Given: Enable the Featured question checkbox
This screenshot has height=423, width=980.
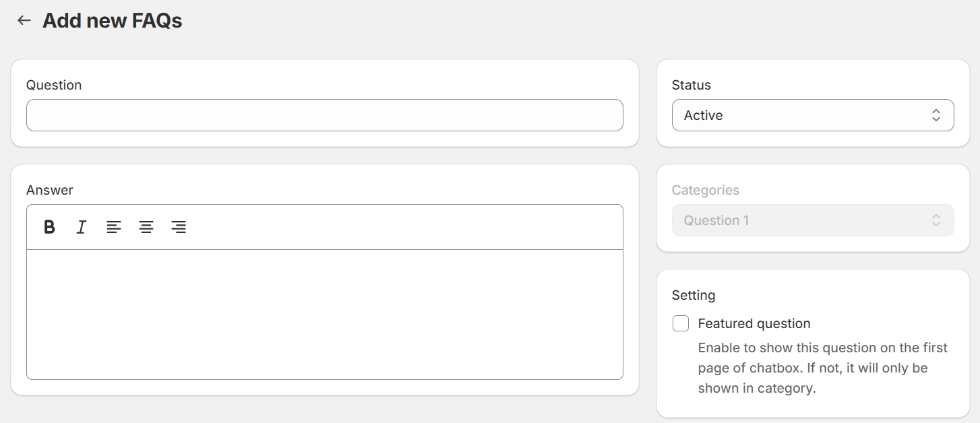Looking at the screenshot, I should click(681, 323).
